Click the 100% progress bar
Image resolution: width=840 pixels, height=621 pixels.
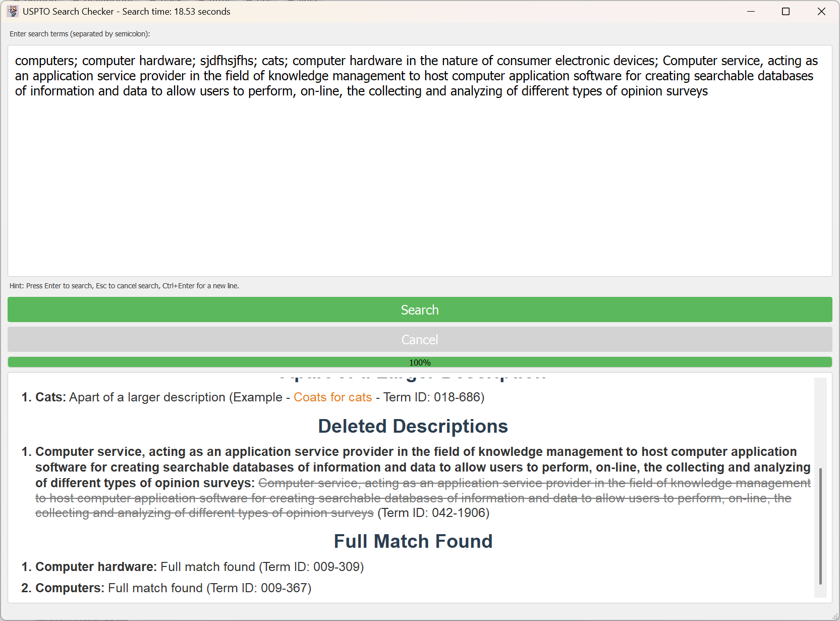click(420, 362)
